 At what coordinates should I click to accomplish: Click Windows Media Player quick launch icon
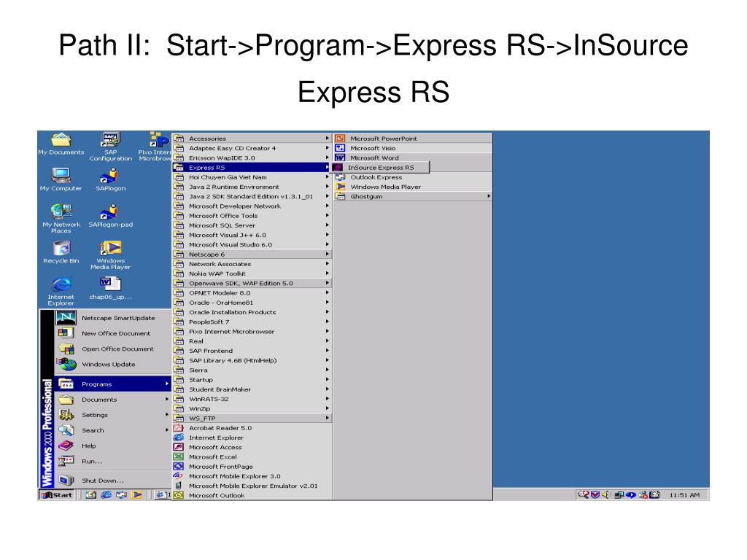pos(136,495)
